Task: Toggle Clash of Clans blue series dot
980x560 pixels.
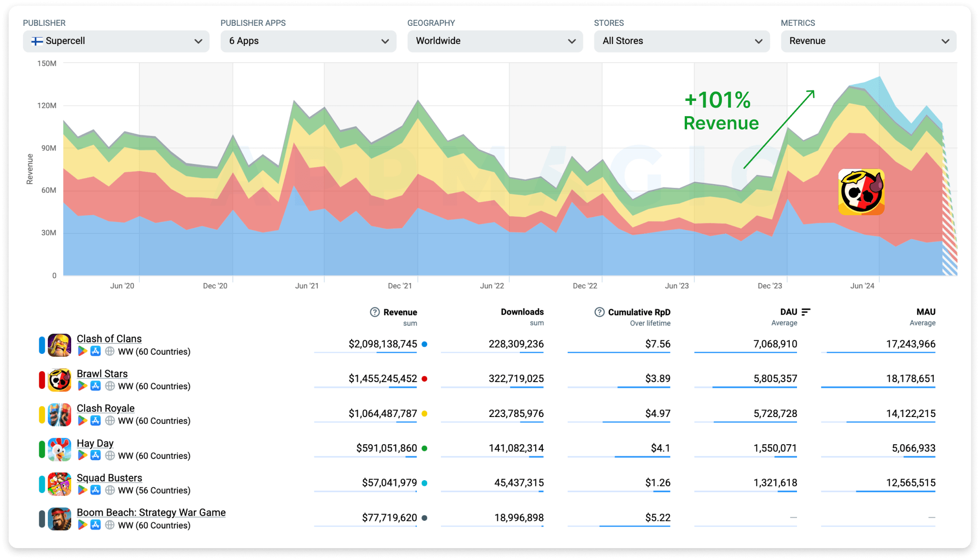Action: [x=424, y=344]
